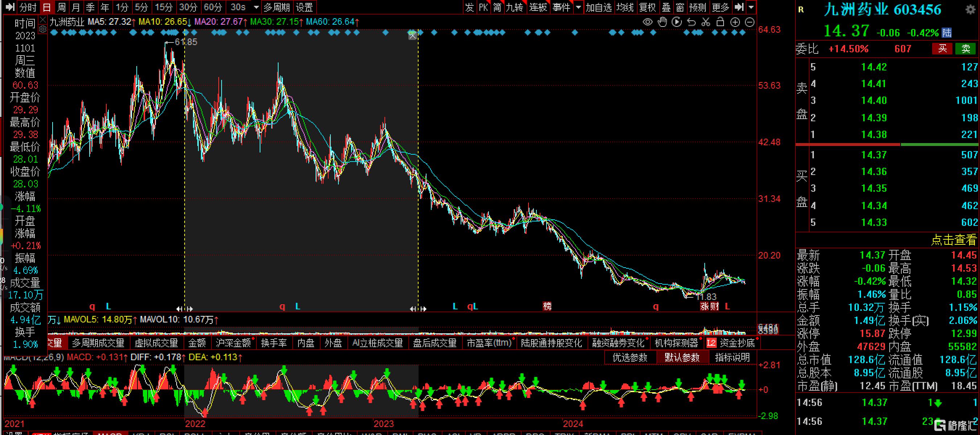Open the 多周期 multi-period view
Screen dimensions: 980x435
(x=277, y=7)
